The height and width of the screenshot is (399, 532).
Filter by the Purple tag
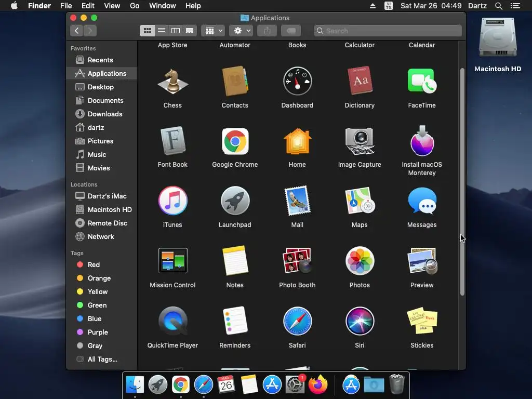[x=102, y=332]
